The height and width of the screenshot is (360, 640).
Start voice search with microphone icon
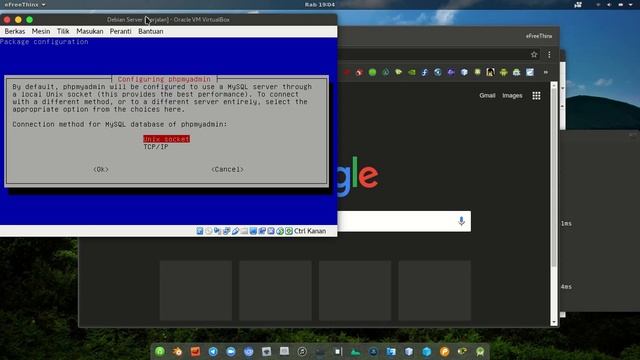461,221
